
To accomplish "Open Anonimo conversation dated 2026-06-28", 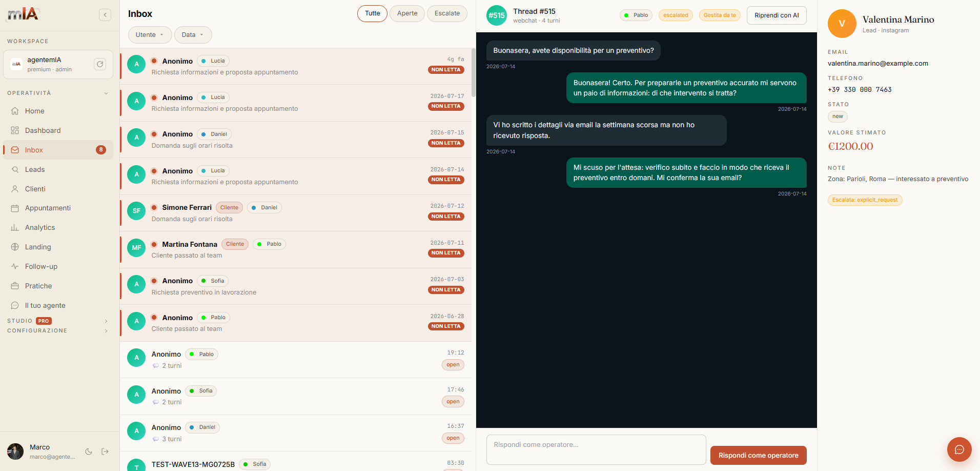I will [296, 323].
